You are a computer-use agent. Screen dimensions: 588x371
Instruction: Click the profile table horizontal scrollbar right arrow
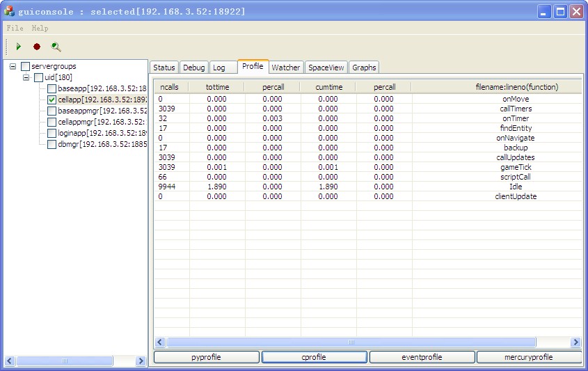pos(575,342)
